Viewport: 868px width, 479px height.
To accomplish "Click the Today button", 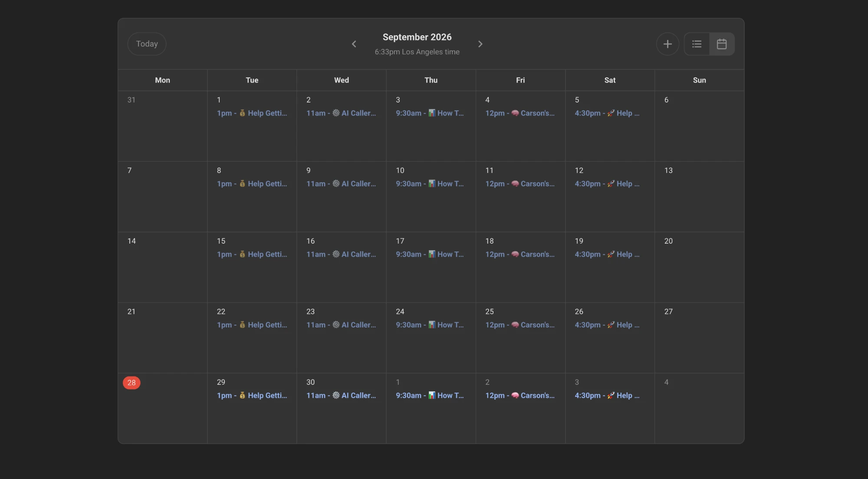I will [147, 44].
